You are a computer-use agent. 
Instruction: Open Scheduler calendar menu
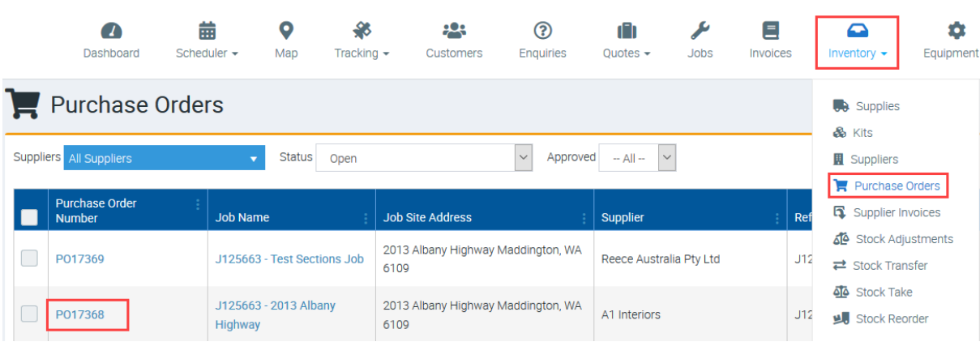207,32
